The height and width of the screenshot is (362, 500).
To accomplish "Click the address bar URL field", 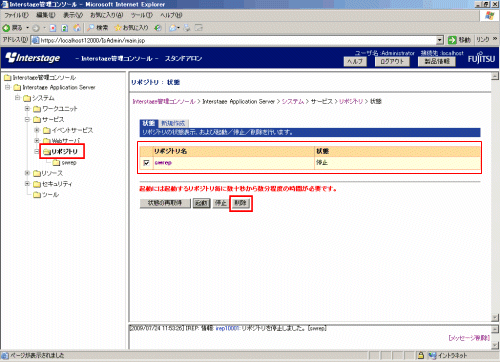I will pos(234,40).
